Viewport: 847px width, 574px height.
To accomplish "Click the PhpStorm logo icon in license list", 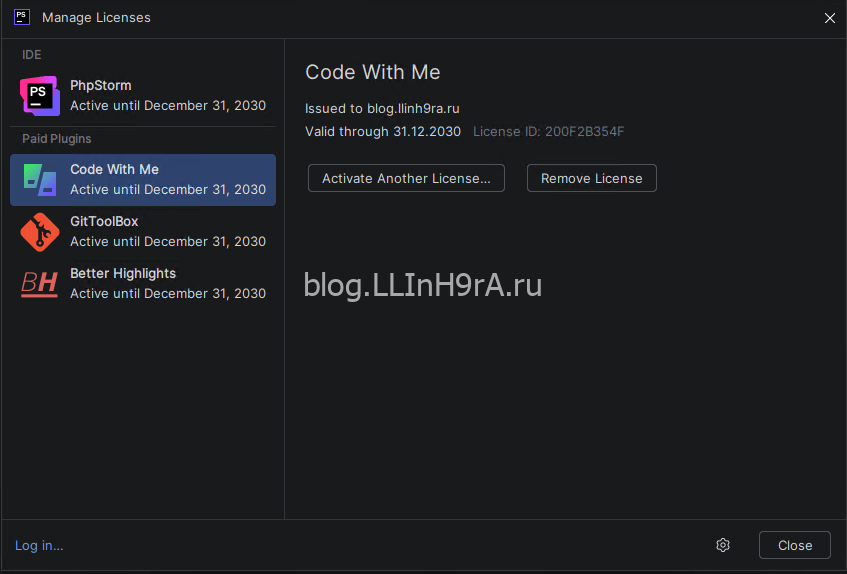I will click(x=40, y=96).
